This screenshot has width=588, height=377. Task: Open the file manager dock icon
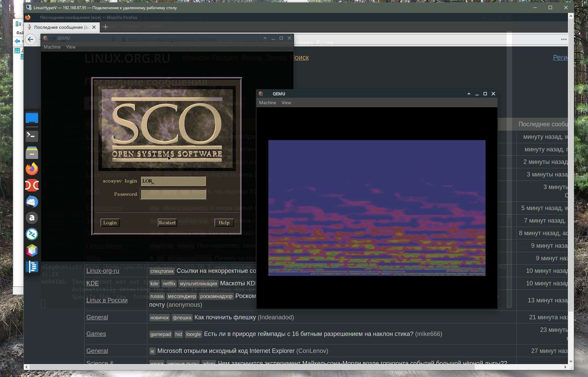click(x=32, y=153)
